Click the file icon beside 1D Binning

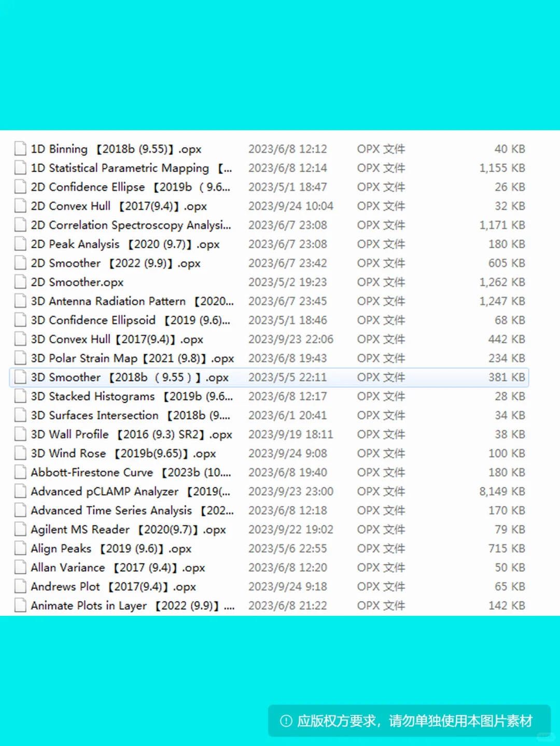pyautogui.click(x=20, y=149)
